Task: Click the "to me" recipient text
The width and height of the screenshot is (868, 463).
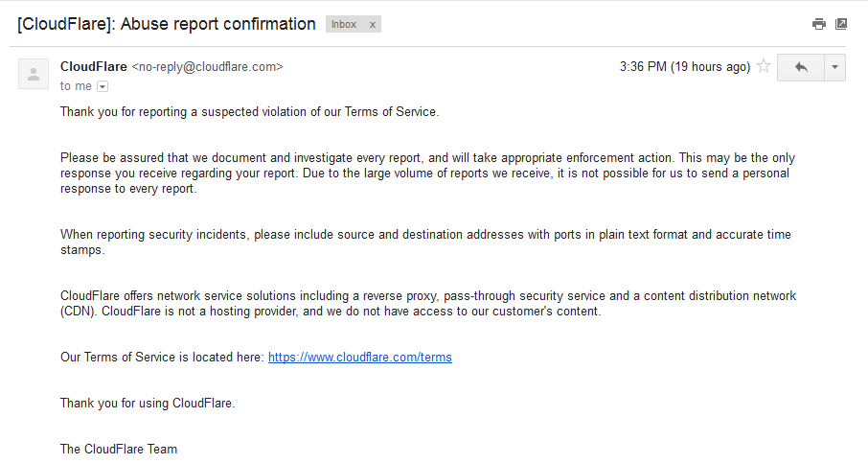Action: coord(76,86)
